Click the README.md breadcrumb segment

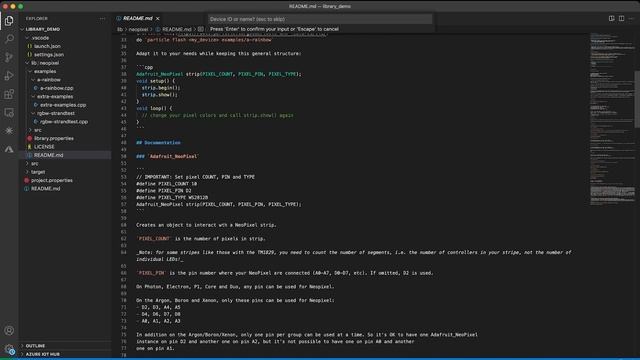click(x=177, y=29)
